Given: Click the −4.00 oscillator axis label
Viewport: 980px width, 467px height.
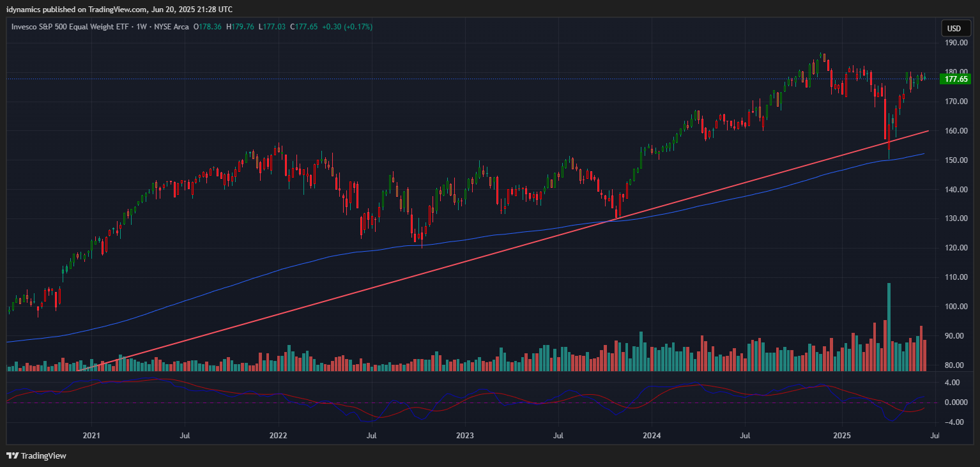Looking at the screenshot, I should (x=954, y=422).
